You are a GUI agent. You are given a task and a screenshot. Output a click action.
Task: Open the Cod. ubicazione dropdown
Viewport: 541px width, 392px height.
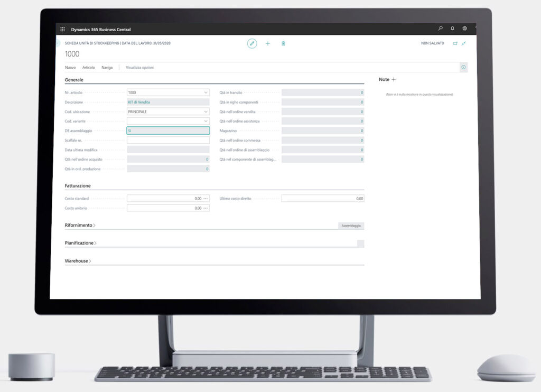206,111
